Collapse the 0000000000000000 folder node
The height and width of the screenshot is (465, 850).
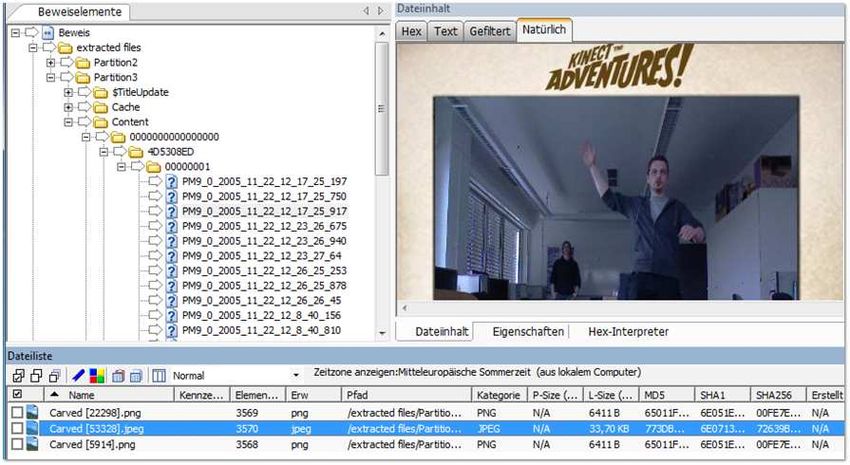point(86,137)
